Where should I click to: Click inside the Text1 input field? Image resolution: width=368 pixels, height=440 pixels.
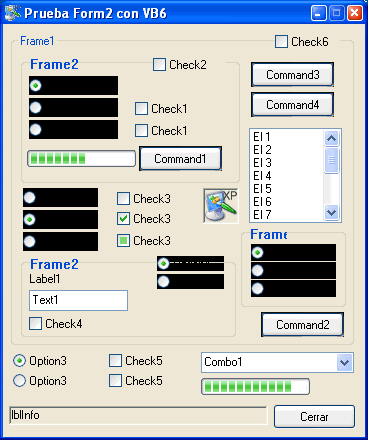tap(78, 300)
